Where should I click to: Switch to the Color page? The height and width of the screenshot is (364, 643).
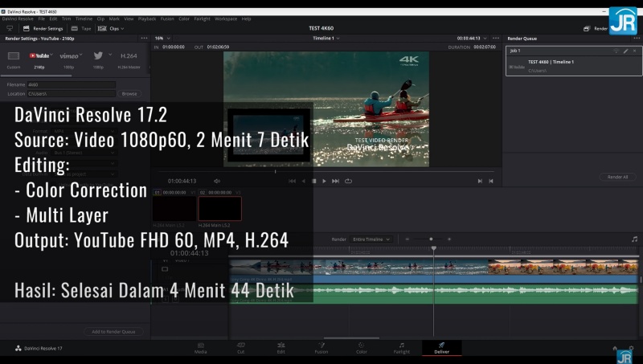point(362,347)
